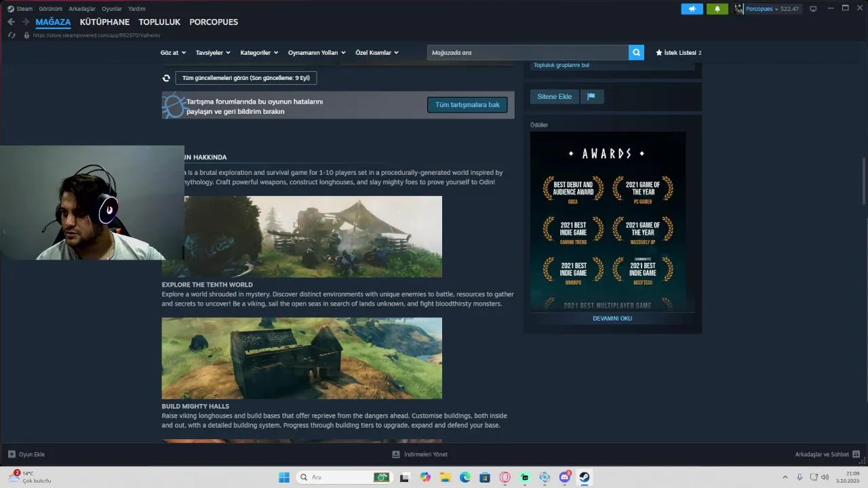Screen dimensions: 868x488
Task: Switch to Big Picture mode monitor icon
Action: [813, 9]
